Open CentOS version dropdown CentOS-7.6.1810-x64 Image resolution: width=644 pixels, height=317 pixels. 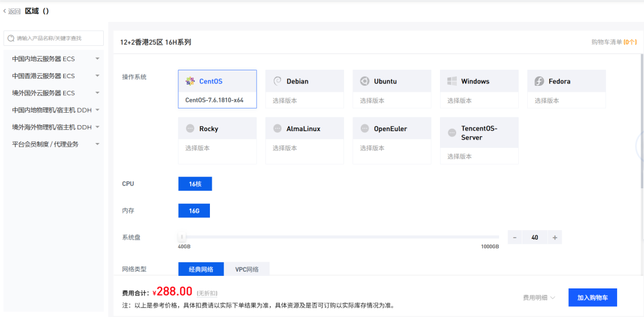(217, 100)
